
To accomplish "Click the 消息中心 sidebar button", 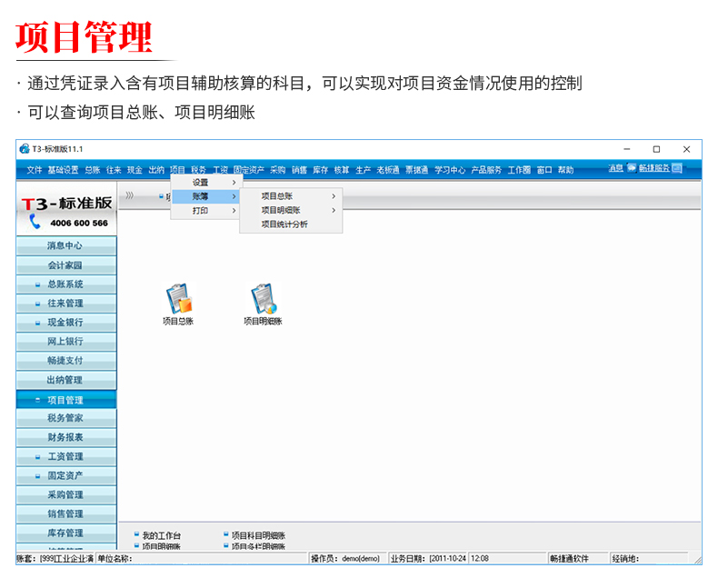I will point(65,246).
